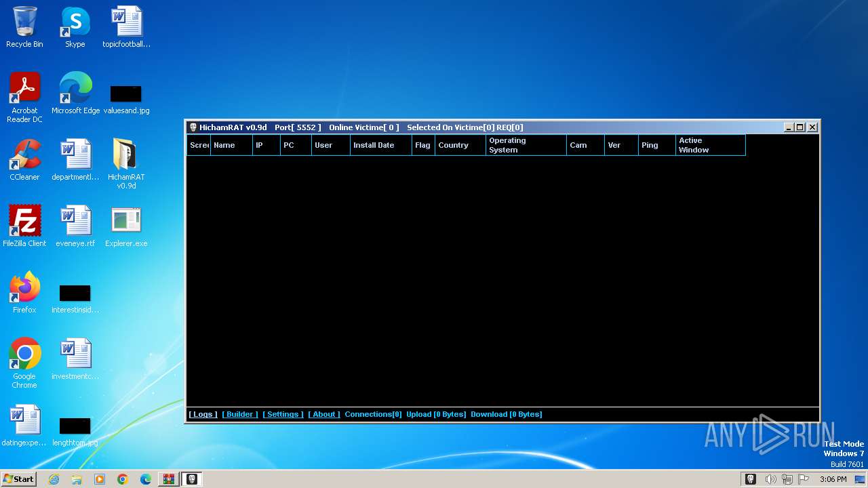Select the datingexpe document icon

tap(24, 426)
